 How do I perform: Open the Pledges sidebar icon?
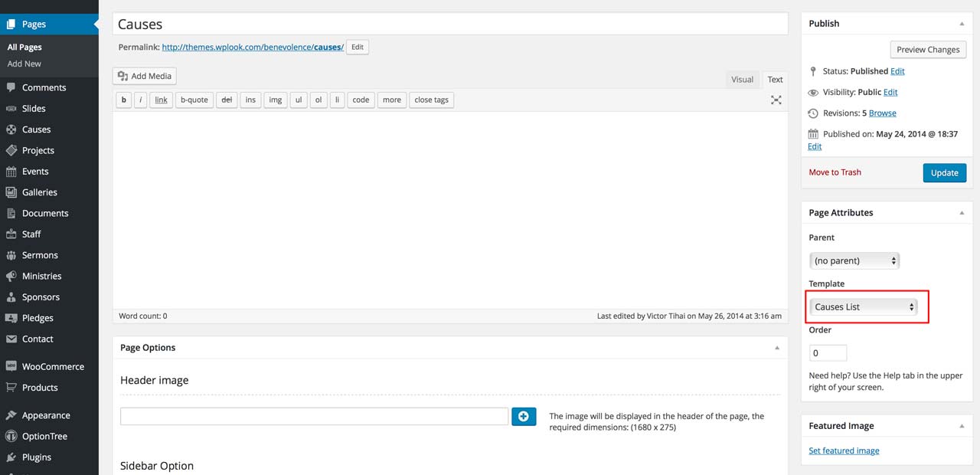coord(11,318)
